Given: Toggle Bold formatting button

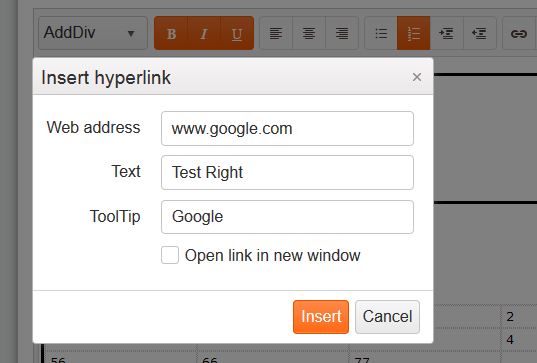Looking at the screenshot, I should (x=171, y=33).
